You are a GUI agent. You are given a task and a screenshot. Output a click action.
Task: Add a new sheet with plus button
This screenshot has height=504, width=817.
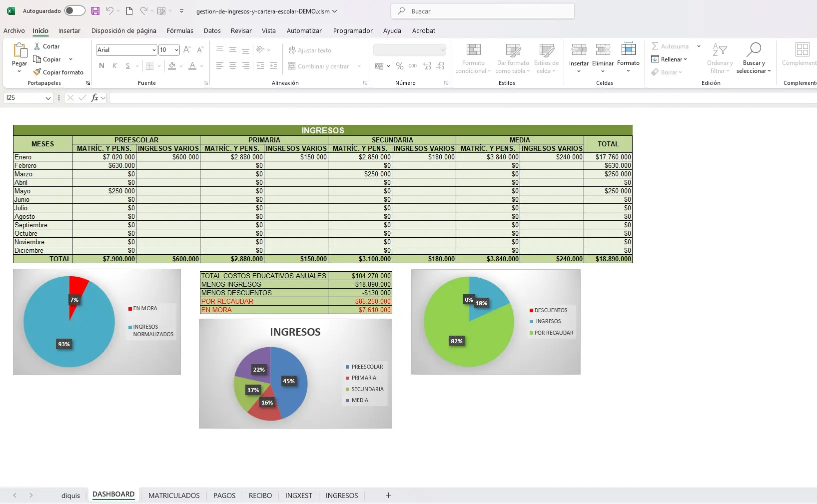pos(388,496)
